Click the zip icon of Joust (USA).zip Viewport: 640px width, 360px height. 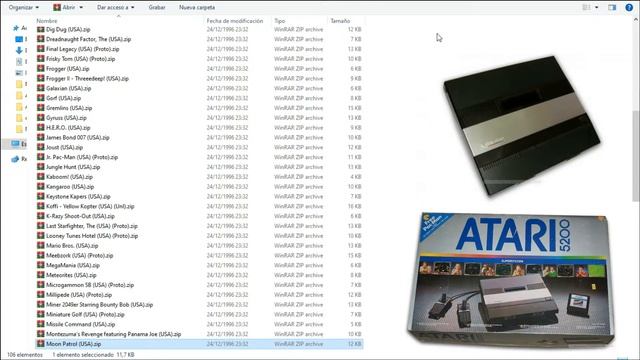40,147
